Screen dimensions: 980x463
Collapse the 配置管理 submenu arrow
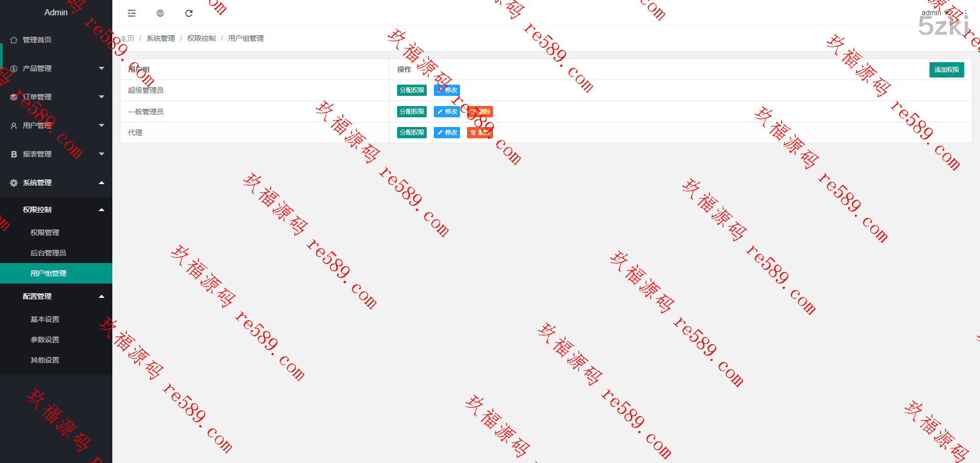[x=102, y=296]
